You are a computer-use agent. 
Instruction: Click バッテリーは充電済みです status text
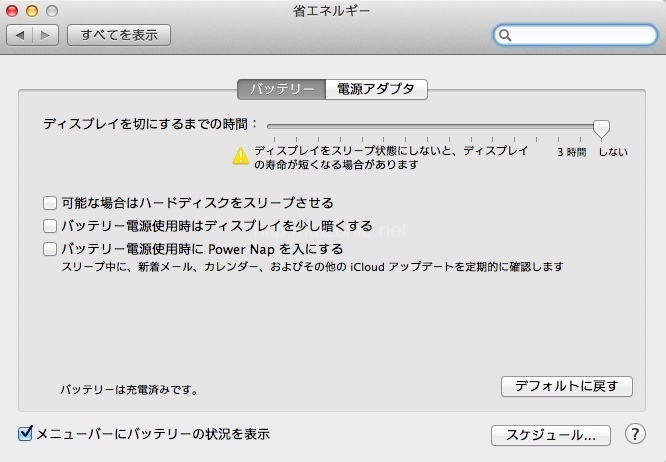[129, 389]
